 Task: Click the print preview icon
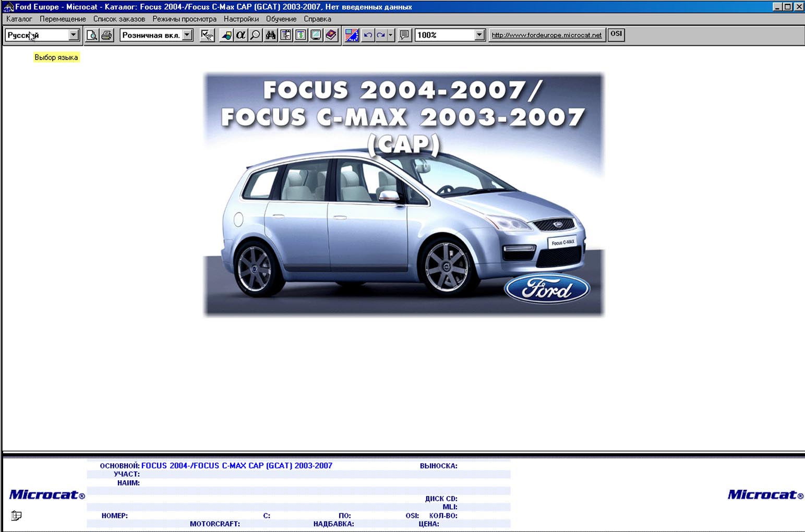pyautogui.click(x=92, y=35)
